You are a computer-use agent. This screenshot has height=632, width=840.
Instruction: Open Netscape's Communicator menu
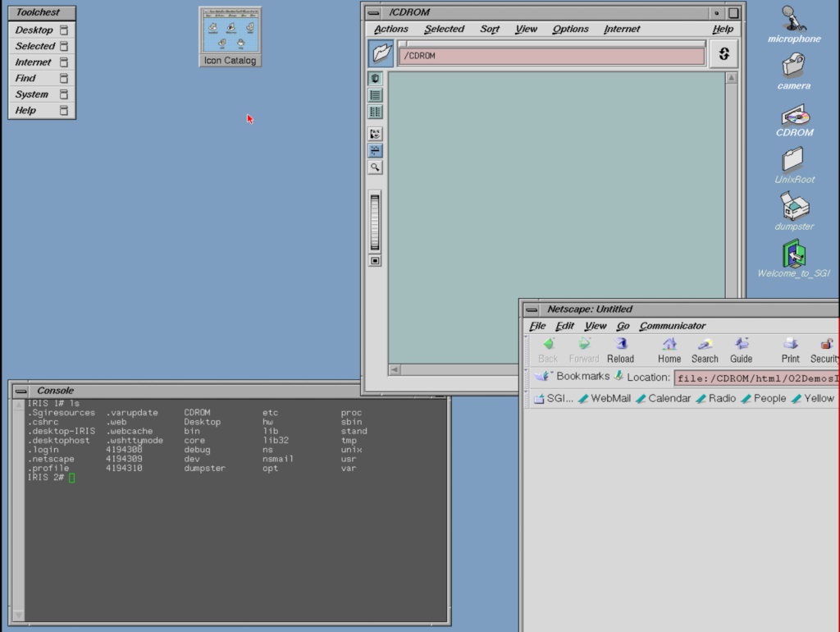pos(673,326)
